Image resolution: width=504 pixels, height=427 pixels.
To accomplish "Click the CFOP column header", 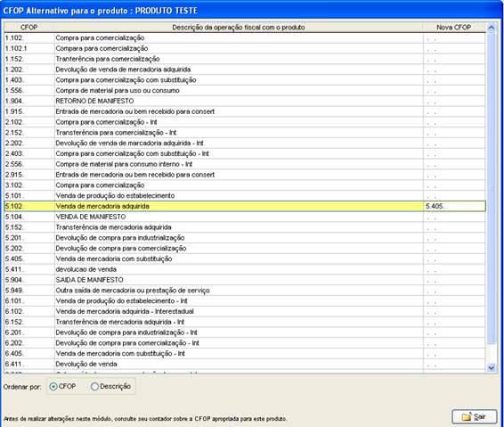I will tap(28, 28).
